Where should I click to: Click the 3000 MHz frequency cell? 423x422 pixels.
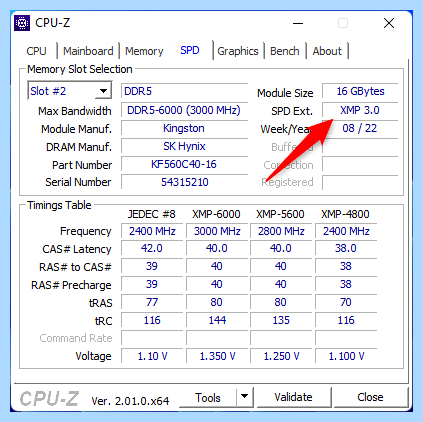click(x=217, y=231)
